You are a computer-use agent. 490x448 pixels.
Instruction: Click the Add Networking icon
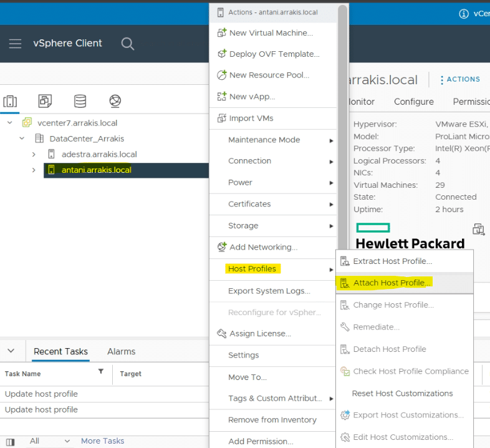click(221, 247)
